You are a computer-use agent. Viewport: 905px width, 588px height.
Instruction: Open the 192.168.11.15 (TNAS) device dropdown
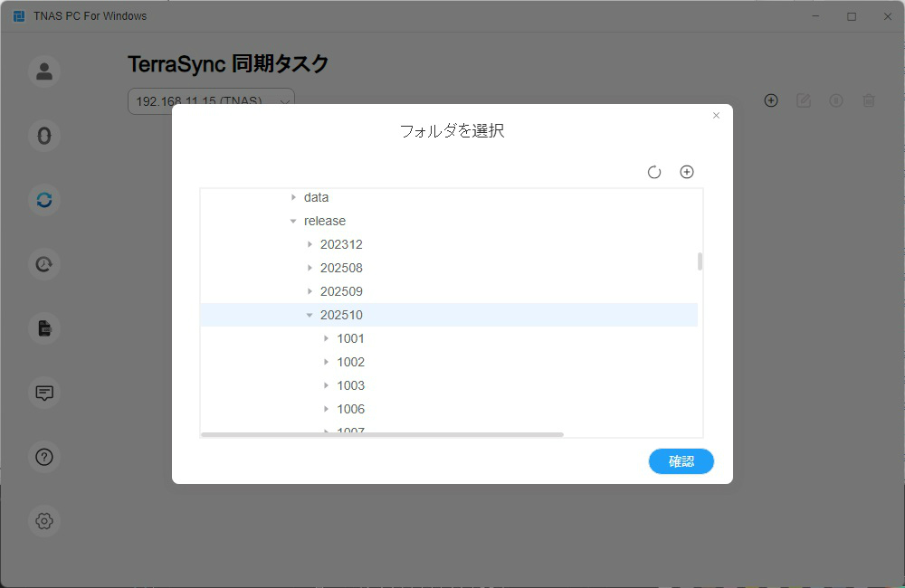(x=211, y=101)
